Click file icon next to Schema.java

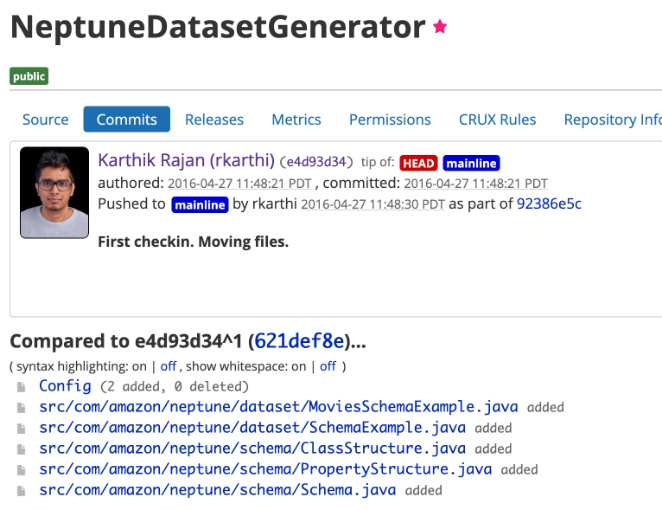[x=21, y=491]
